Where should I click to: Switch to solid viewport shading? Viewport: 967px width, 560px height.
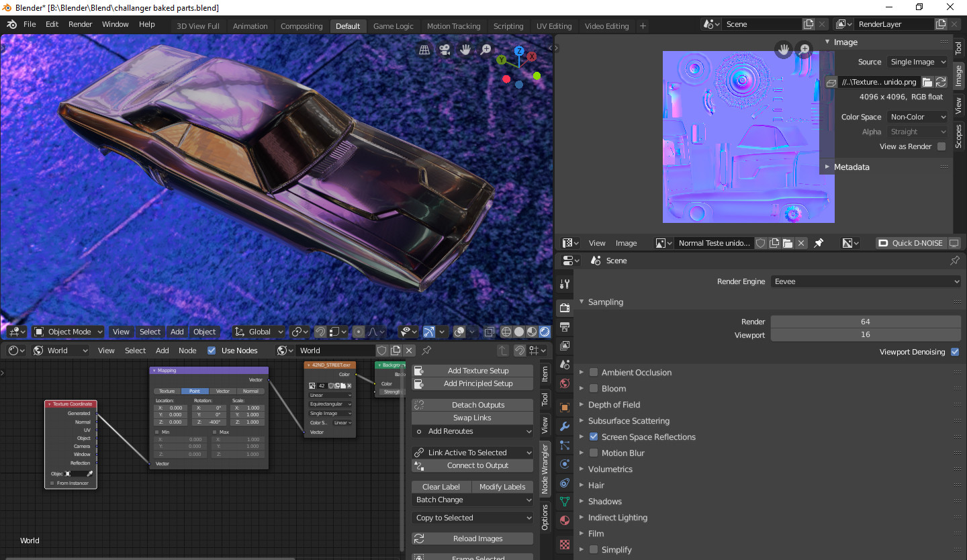click(519, 332)
